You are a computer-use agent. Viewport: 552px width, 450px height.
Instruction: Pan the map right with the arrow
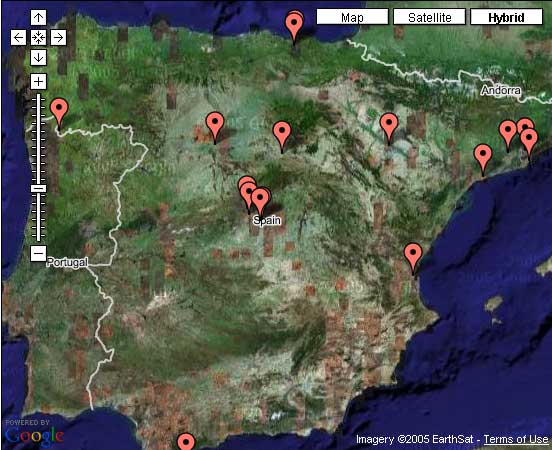click(x=58, y=37)
